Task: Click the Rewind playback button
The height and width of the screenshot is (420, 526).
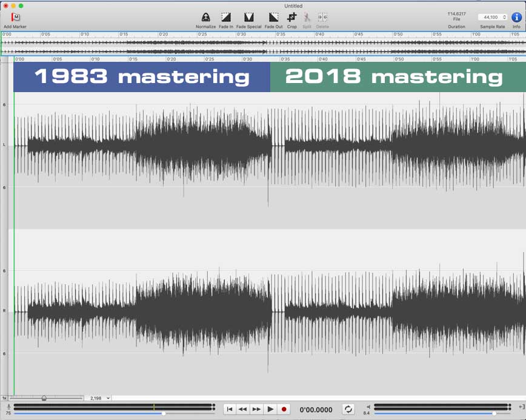Action: 242,408
